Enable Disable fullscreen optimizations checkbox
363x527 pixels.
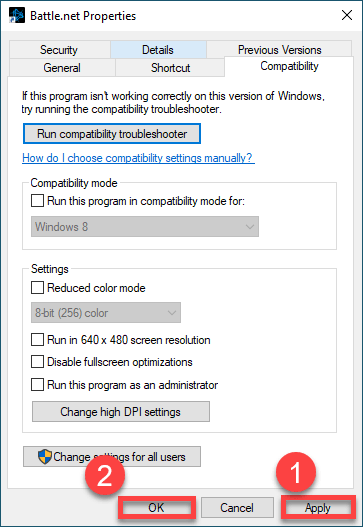(37, 362)
